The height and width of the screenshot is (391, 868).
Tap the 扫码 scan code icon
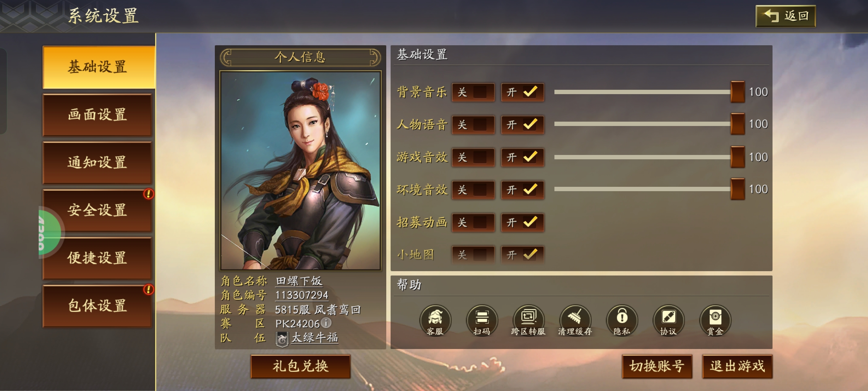(482, 320)
